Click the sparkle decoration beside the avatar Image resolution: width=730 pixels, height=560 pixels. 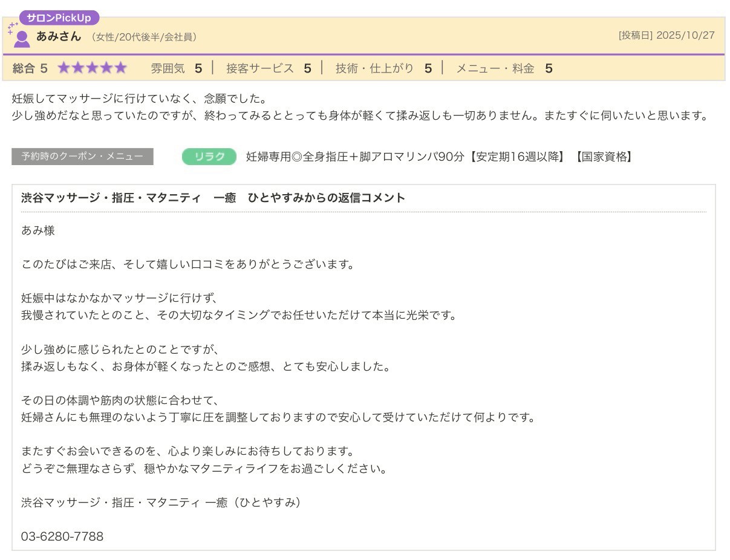[11, 28]
